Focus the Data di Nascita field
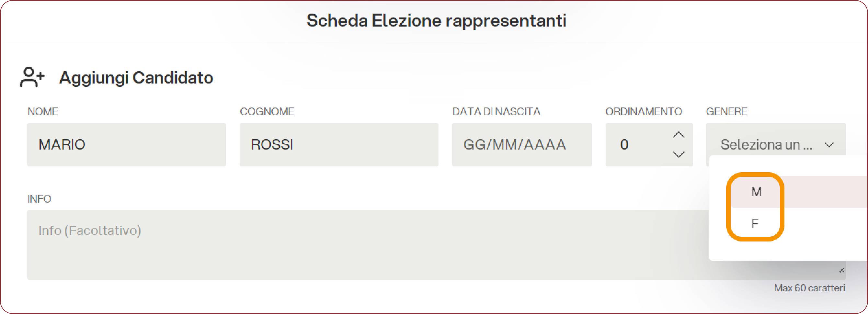This screenshot has height=314, width=868. click(521, 144)
